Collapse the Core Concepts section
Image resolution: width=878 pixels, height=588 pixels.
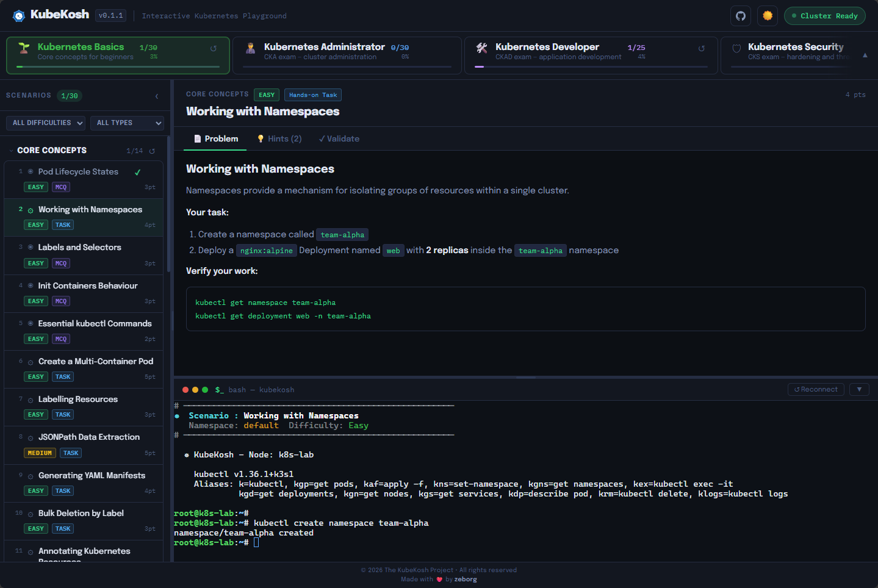(x=12, y=151)
